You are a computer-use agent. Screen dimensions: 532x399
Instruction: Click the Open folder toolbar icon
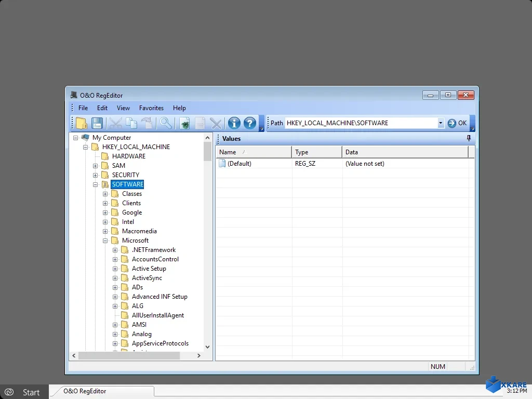[x=82, y=123]
